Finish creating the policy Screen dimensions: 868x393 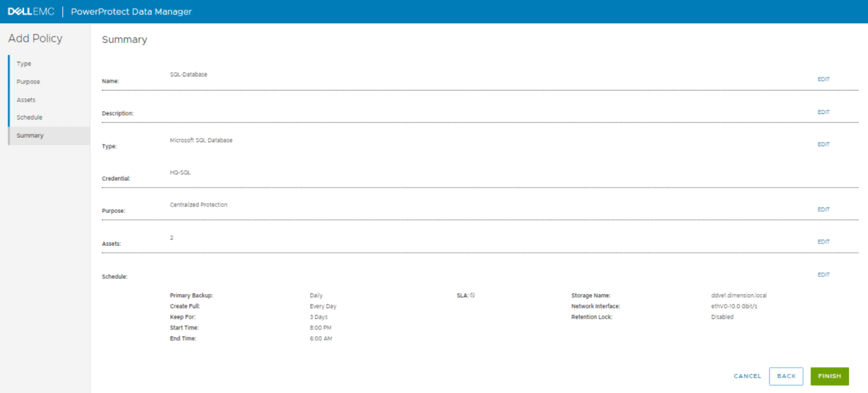pos(829,377)
